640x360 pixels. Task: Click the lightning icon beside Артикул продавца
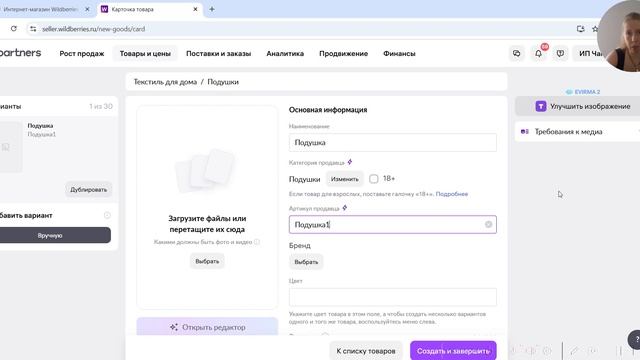click(x=345, y=208)
